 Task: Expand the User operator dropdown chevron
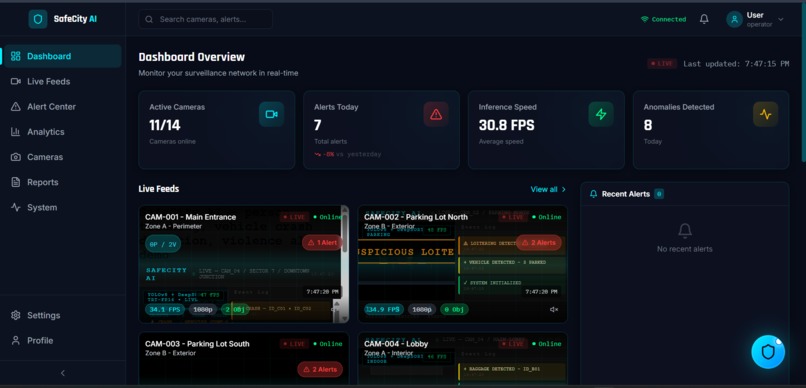pos(780,20)
